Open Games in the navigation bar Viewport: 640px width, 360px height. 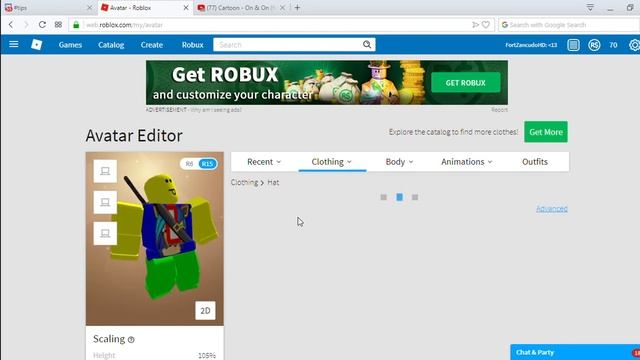point(70,45)
